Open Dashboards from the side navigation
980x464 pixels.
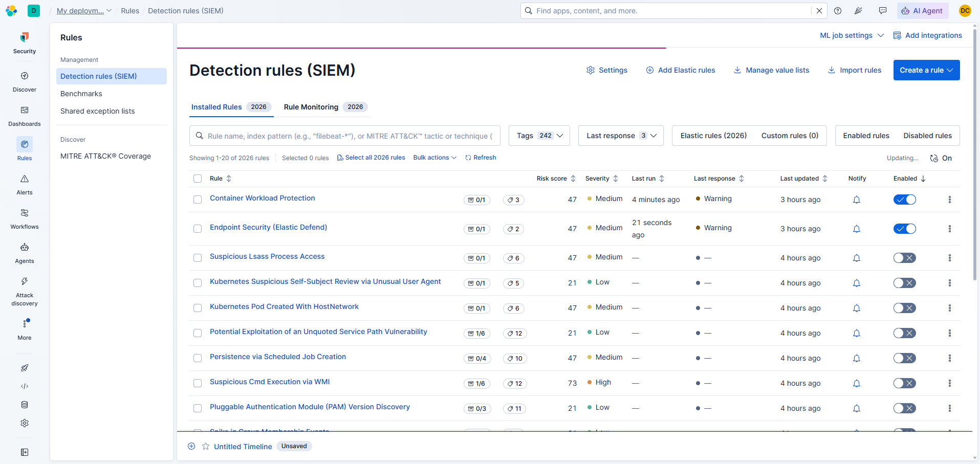point(25,116)
